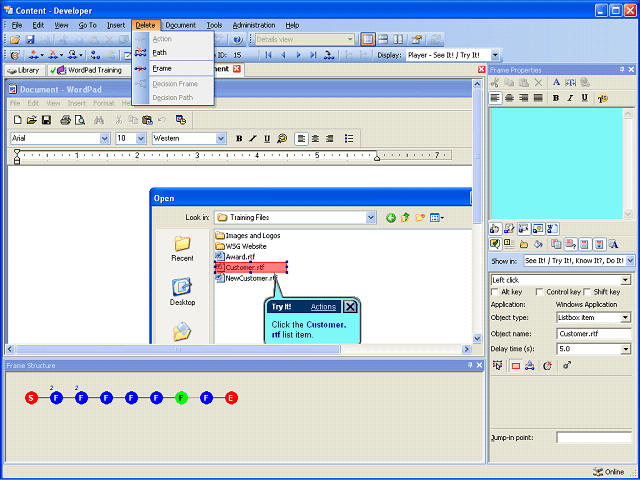640x480 pixels.
Task: Close the active document tab red X
Action: point(237,69)
